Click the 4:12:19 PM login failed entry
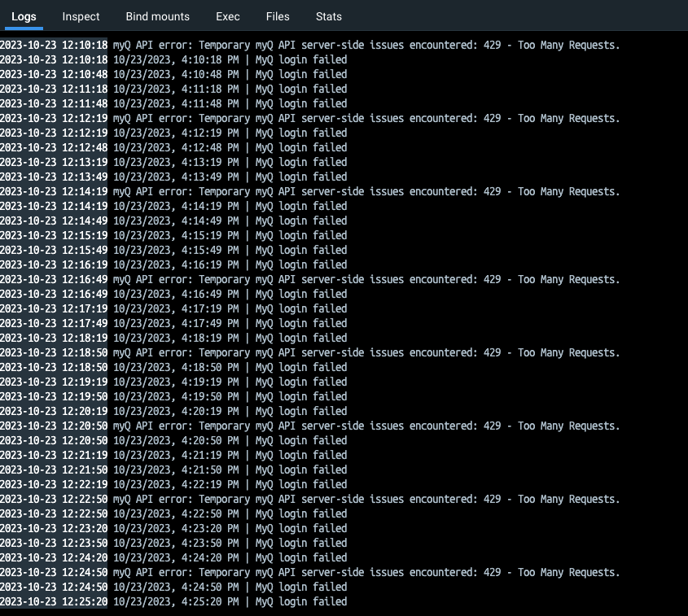This screenshot has height=616, width=688. pyautogui.click(x=173, y=133)
